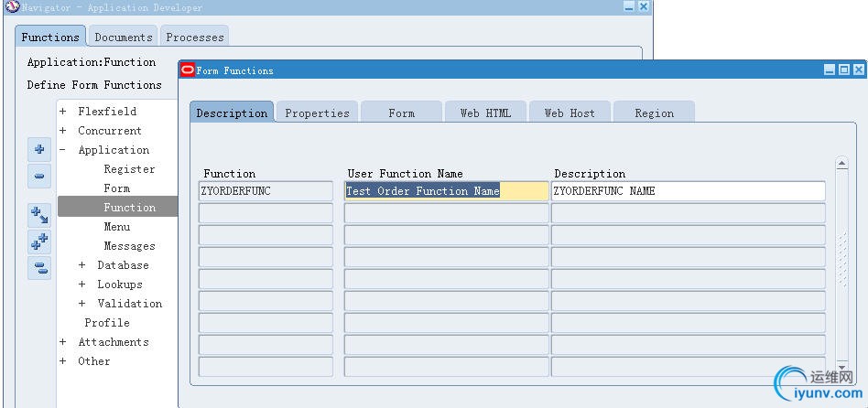Collapse the Application tree node
The image size is (868, 408).
62,150
